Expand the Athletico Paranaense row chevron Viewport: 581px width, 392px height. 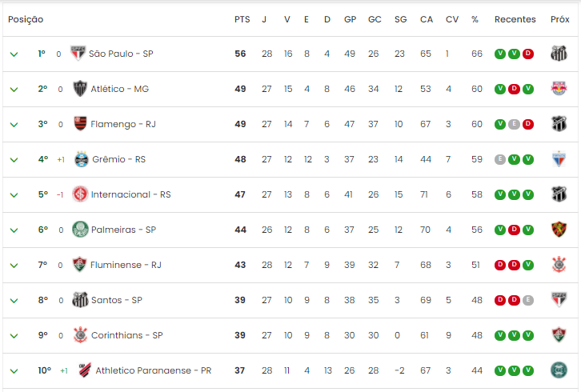pyautogui.click(x=14, y=371)
